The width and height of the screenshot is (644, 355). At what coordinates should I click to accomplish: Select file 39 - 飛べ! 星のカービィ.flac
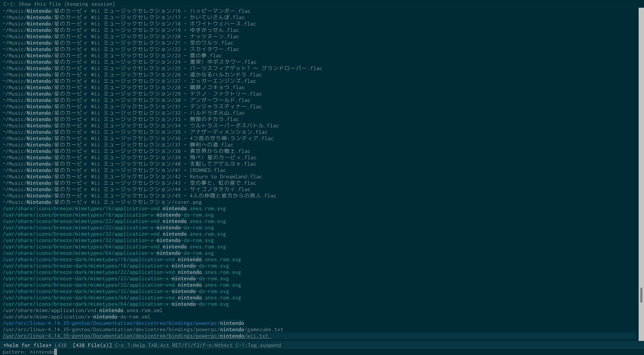129,158
